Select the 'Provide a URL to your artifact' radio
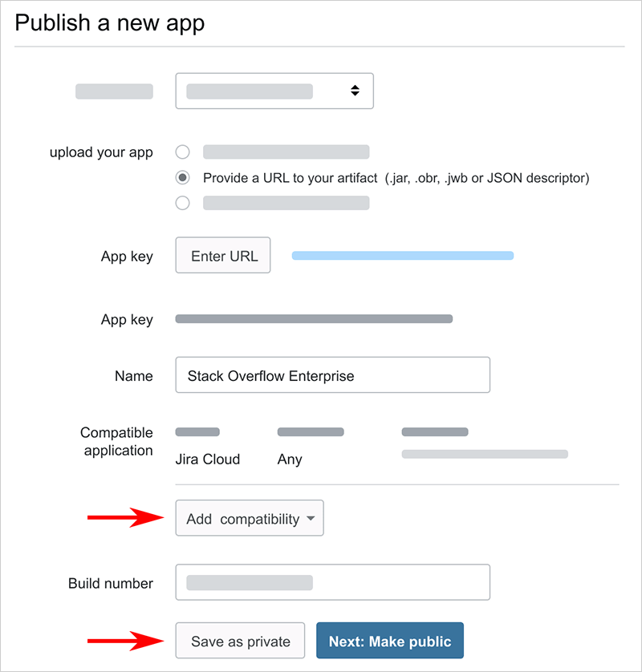Screen dimensions: 642x672 coord(183,177)
